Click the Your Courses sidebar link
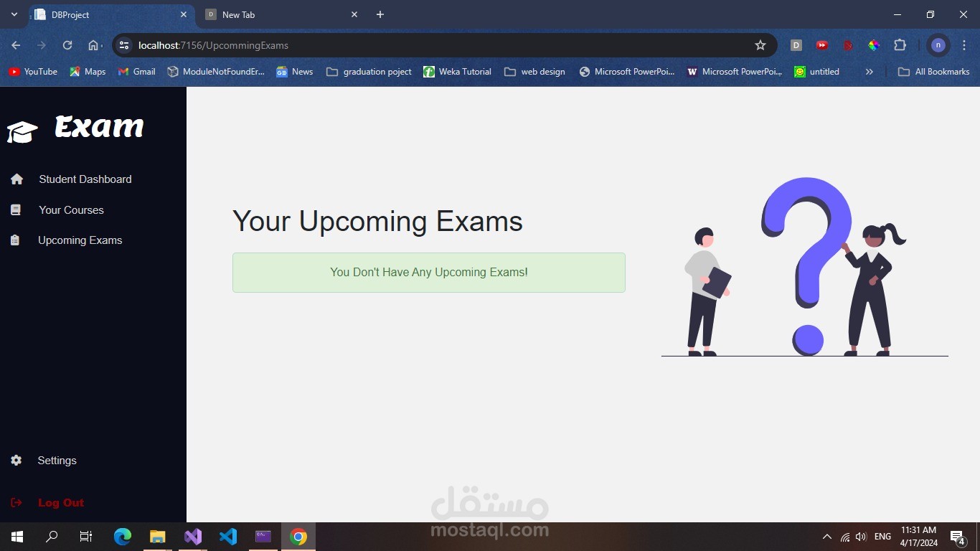980x551 pixels. click(x=71, y=209)
